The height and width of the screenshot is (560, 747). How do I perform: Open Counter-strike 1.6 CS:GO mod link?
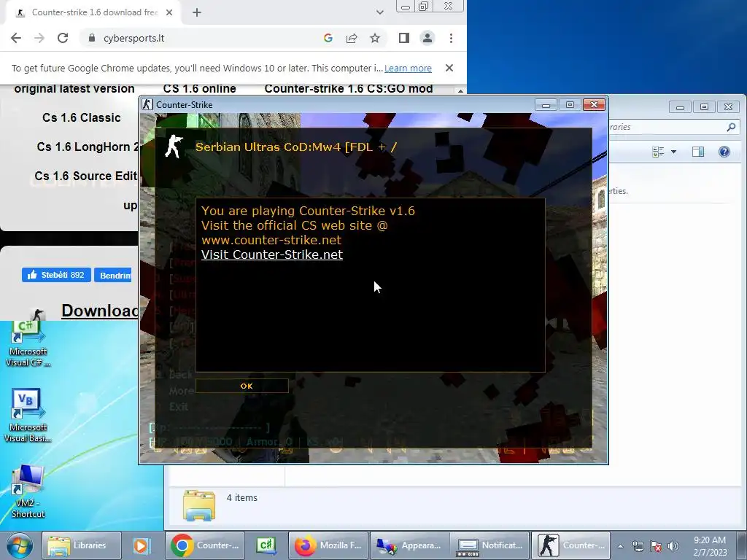(349, 88)
